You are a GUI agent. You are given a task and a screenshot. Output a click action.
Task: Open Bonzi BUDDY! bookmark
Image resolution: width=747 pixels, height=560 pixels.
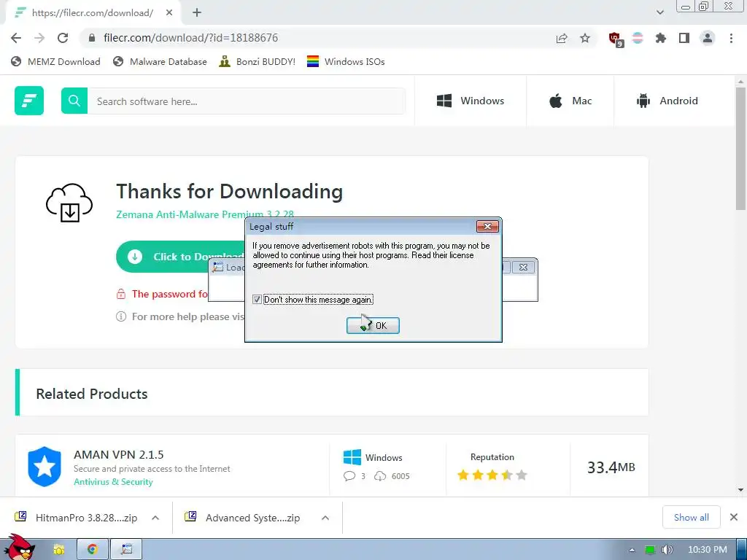click(258, 61)
